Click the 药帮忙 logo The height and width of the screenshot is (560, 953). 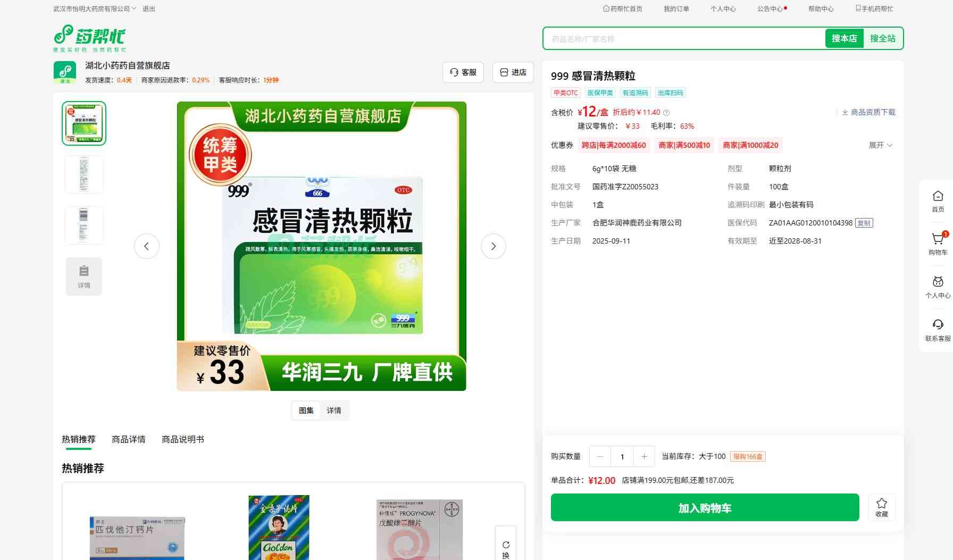click(90, 38)
